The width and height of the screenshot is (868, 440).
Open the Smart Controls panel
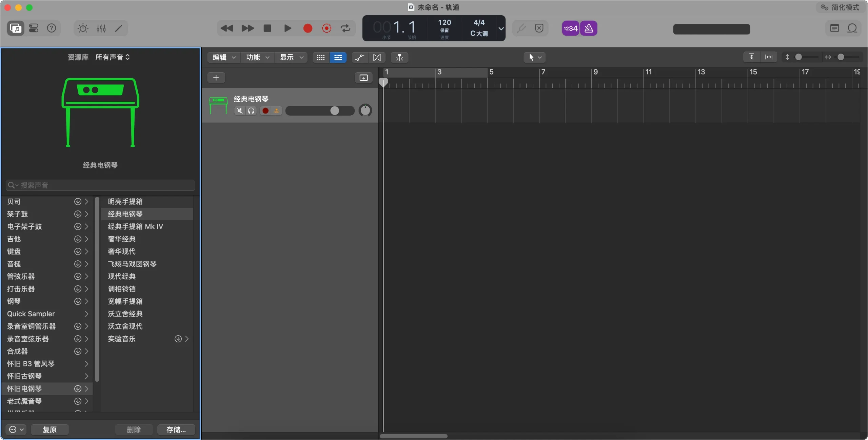(83, 28)
